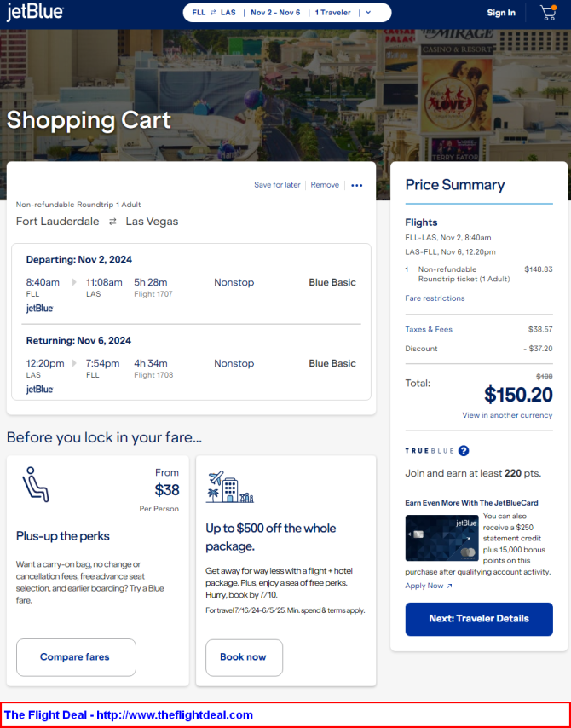Open the 1 Traveler selector

pyautogui.click(x=332, y=13)
